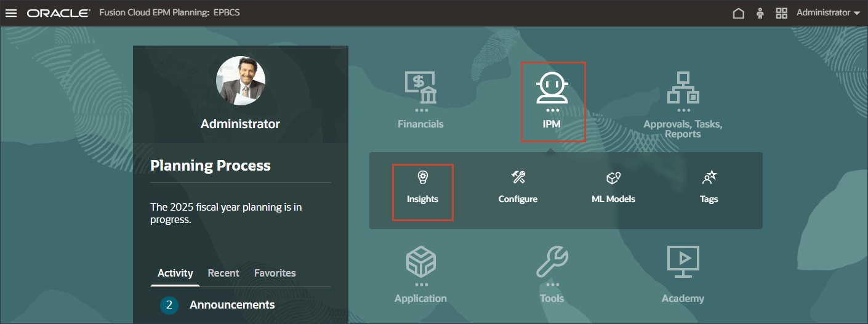Screen dimensions: 868x324
Task: Click the Academy label
Action: (683, 298)
